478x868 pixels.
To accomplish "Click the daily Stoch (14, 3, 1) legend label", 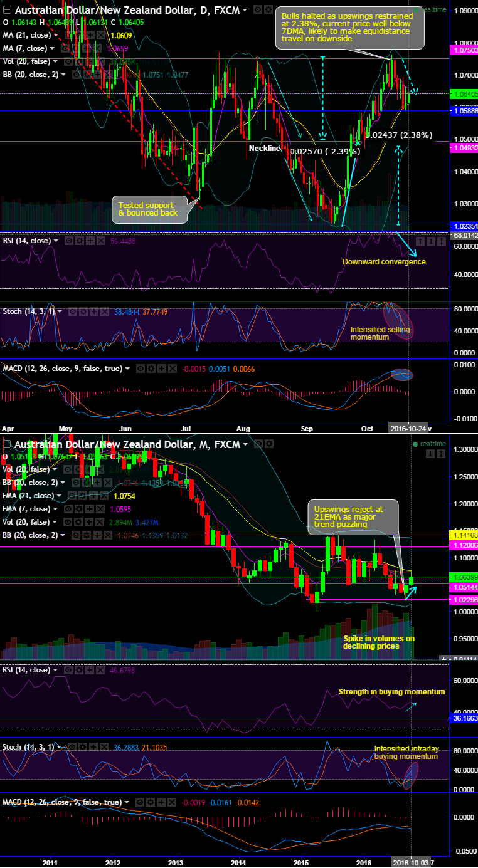I will [x=28, y=311].
